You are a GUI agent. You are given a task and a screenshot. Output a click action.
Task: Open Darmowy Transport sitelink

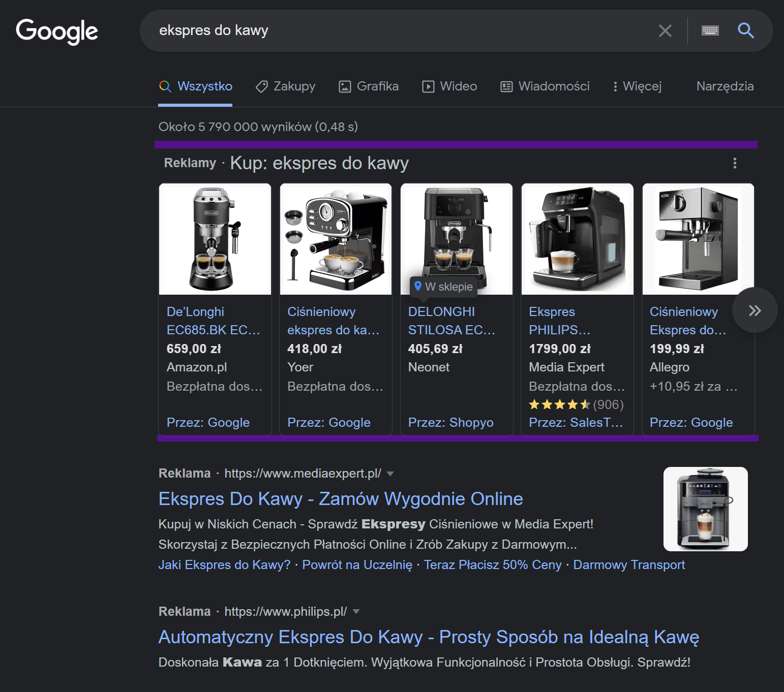click(629, 565)
